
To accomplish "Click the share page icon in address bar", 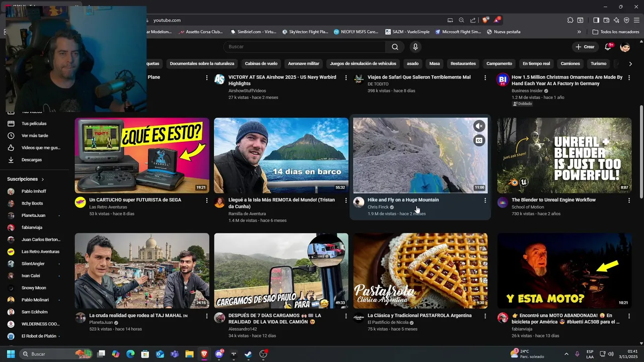I will coord(473,20).
